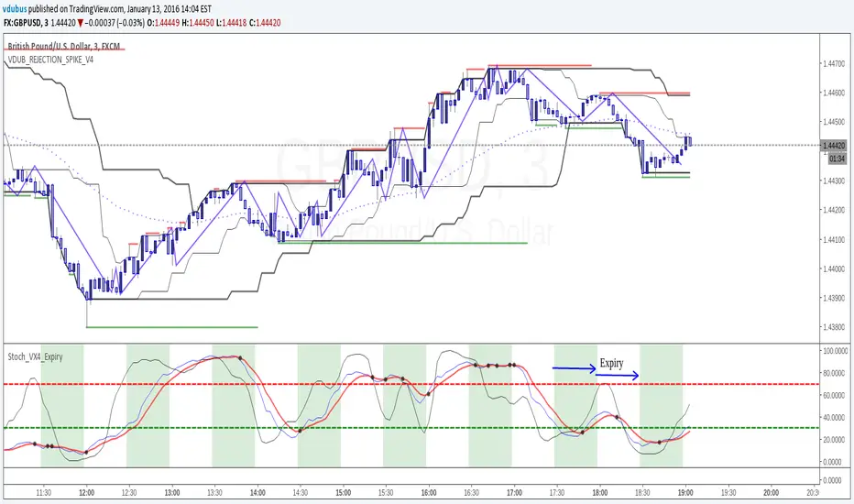Click the 40.0000 stochastic scale label
Screen dimensions: 854x504
pos(836,418)
